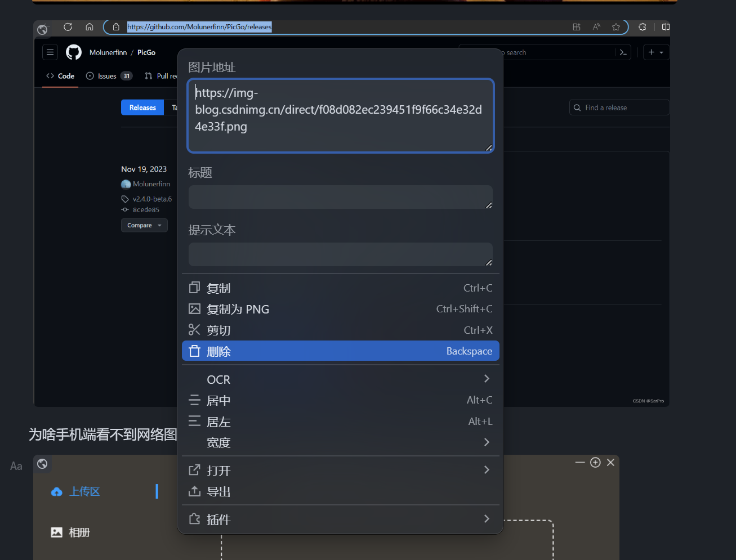Open the Molunerfinn owner link in the breadcrumb
Image resolution: width=736 pixels, height=560 pixels.
[108, 52]
